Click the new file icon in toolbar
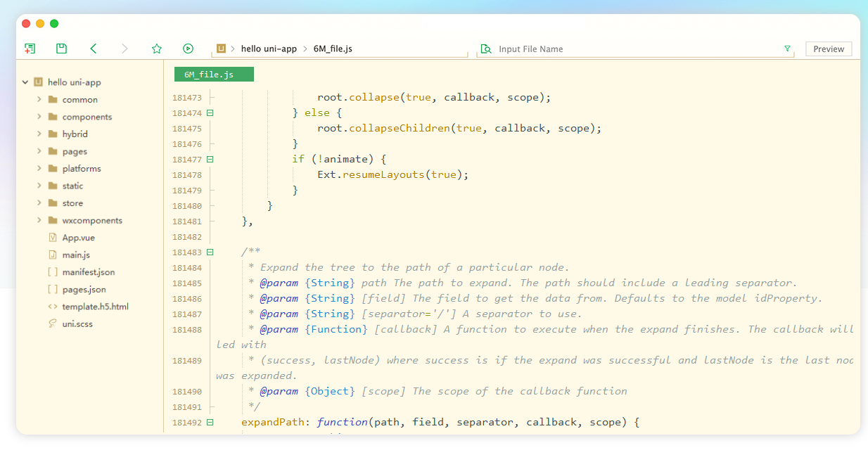This screenshot has width=868, height=462. pyautogui.click(x=30, y=49)
